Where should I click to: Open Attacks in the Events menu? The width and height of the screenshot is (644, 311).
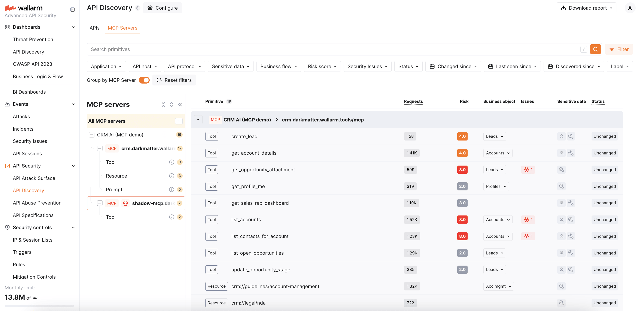21,117
